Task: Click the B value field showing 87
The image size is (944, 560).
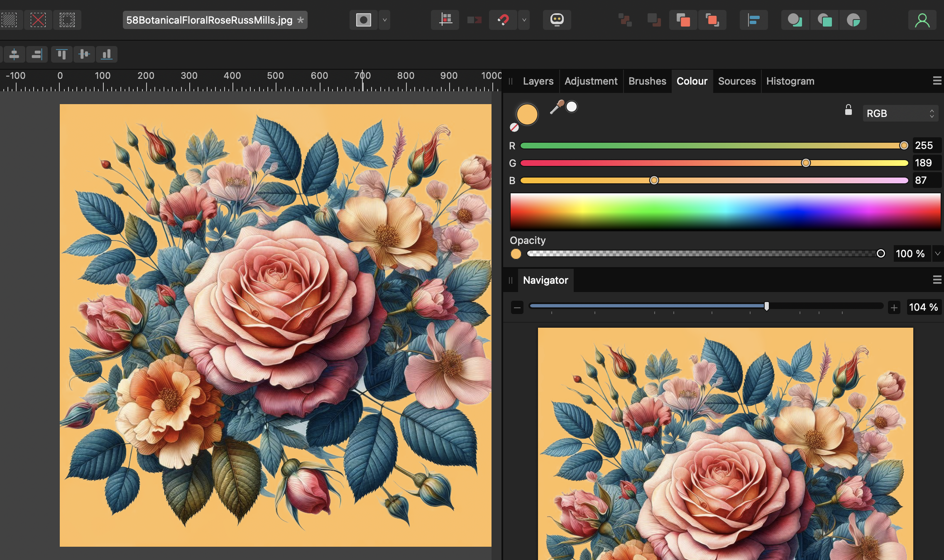Action: click(927, 180)
